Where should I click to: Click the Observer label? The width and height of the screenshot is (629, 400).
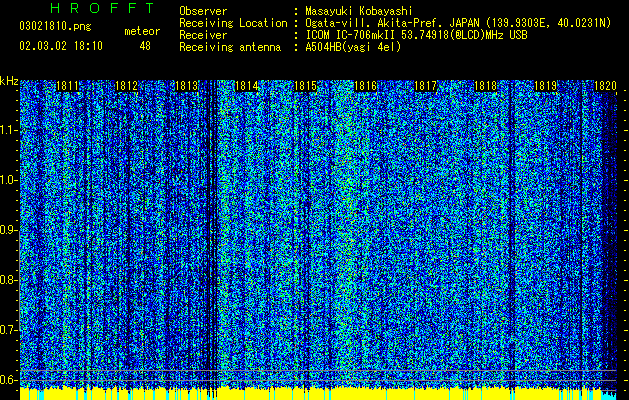pos(203,11)
